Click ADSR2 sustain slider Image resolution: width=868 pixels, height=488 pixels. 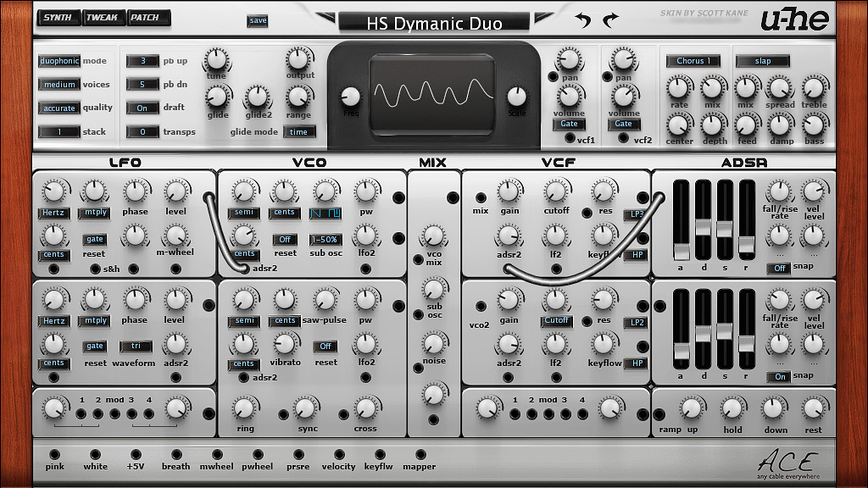point(724,331)
